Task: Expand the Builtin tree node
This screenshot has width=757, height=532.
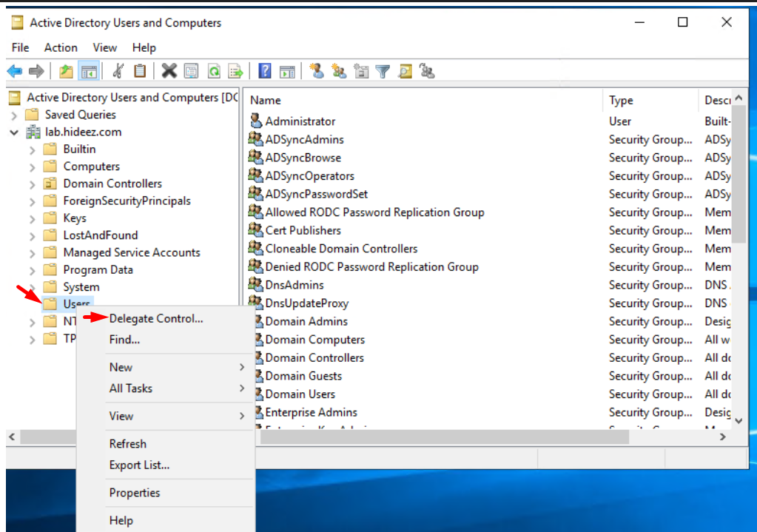Action: [x=32, y=149]
